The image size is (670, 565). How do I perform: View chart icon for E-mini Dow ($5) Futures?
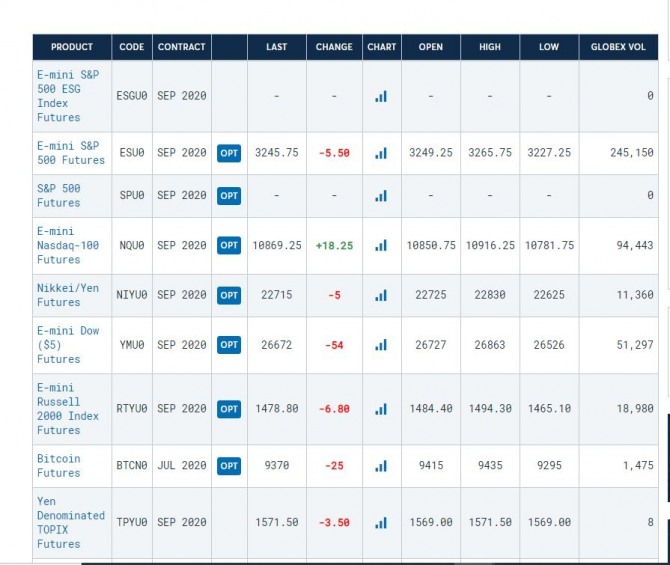(381, 345)
